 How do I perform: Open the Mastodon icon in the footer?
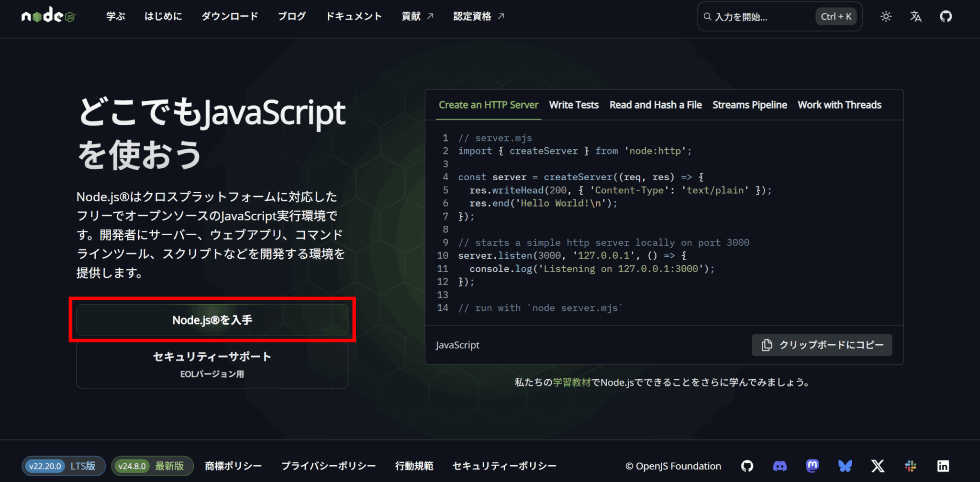[812, 466]
